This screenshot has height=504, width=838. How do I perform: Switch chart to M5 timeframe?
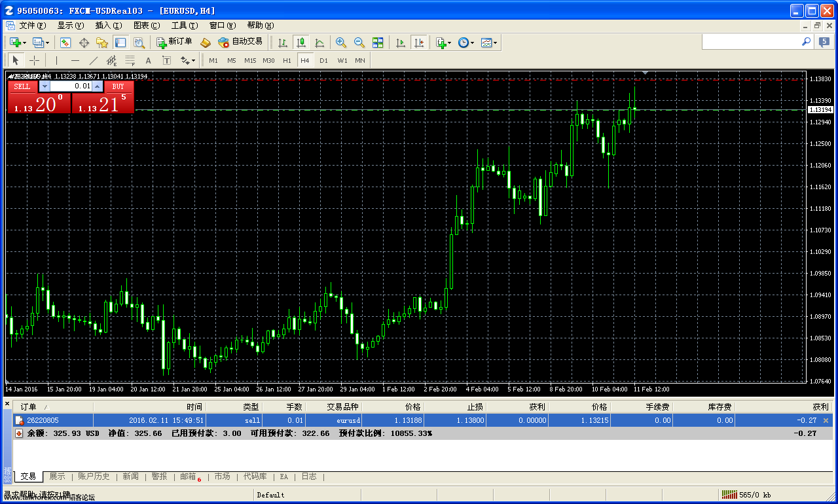(232, 60)
